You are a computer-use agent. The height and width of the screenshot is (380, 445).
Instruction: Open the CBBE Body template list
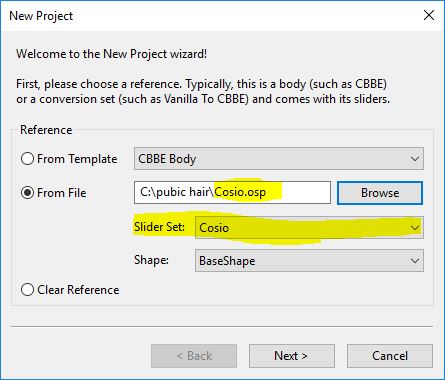pyautogui.click(x=279, y=159)
